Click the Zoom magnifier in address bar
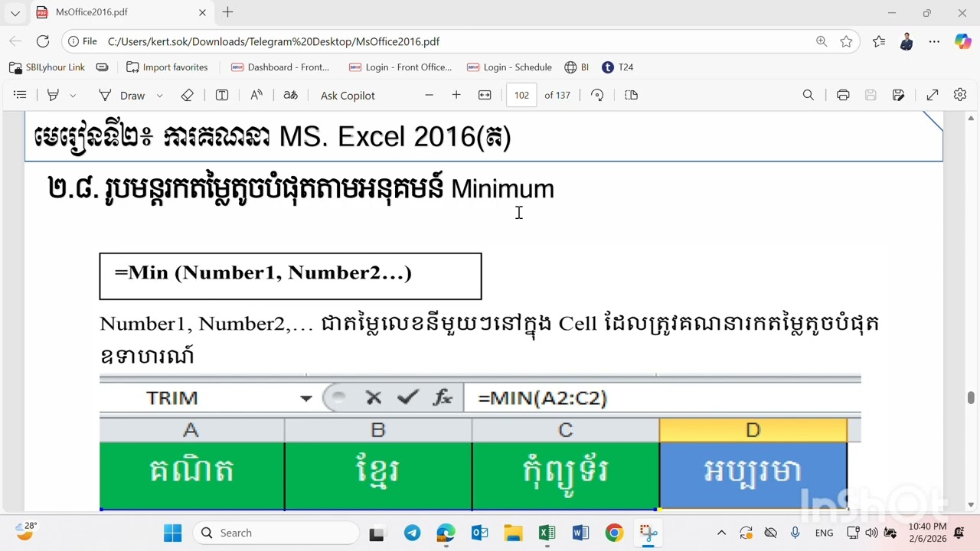980x551 pixels. click(822, 41)
